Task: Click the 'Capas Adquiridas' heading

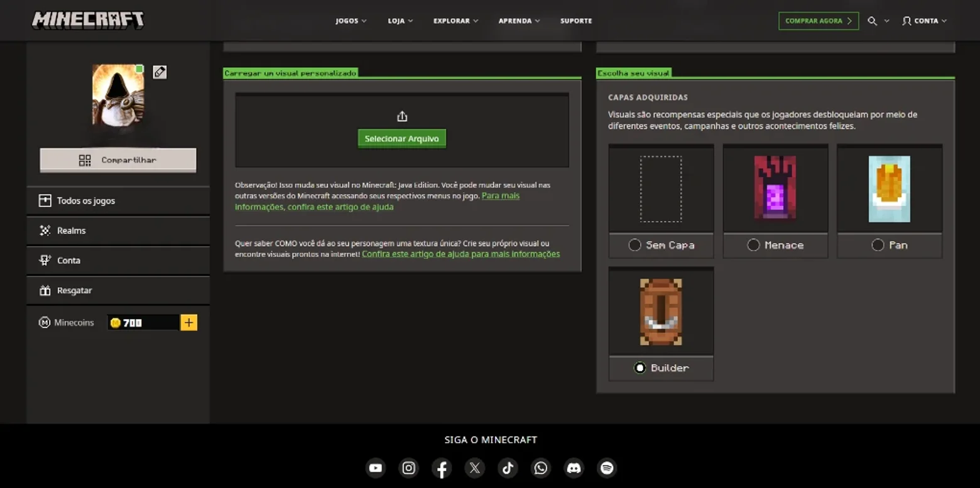Action: pos(648,97)
